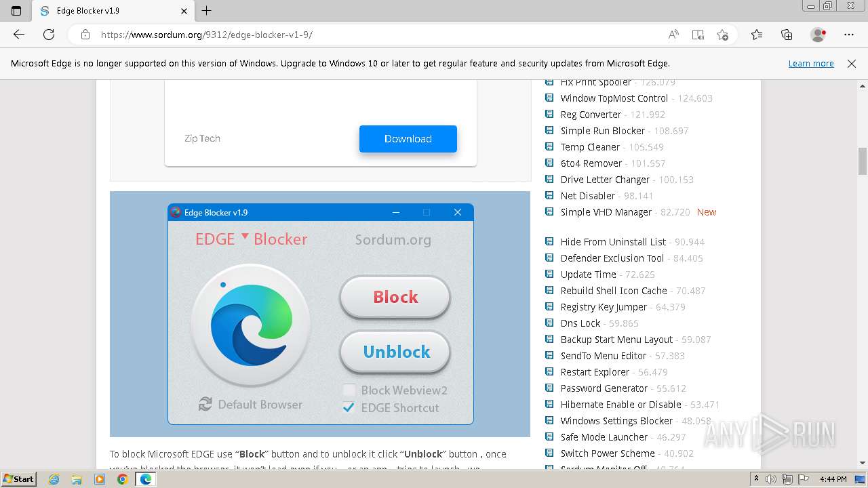Open Dns Lock link
The height and width of the screenshot is (488, 868).
pyautogui.click(x=580, y=323)
